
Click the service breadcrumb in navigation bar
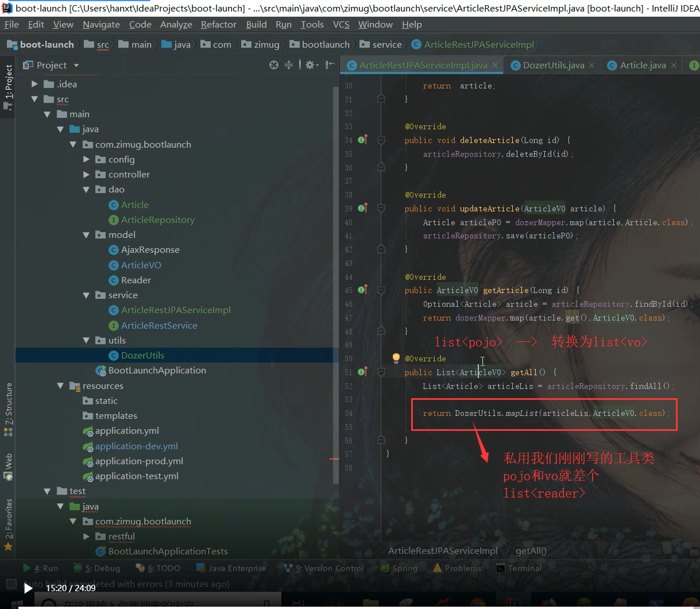pos(381,44)
